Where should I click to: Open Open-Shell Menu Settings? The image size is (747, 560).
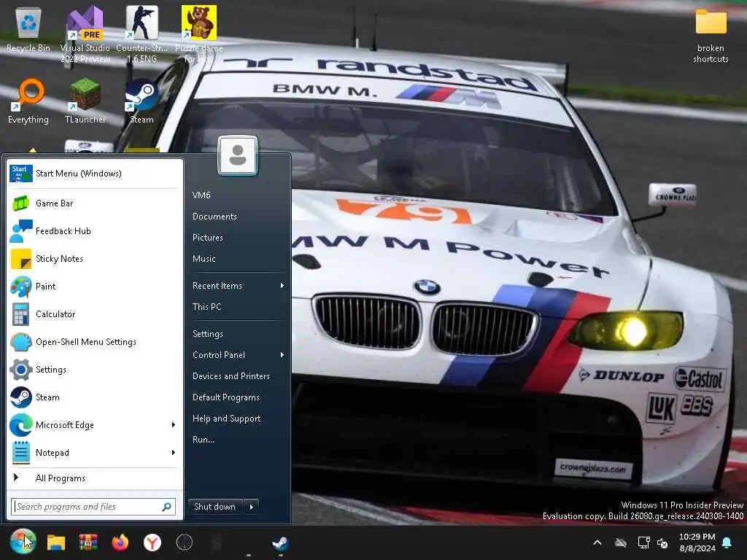[94, 341]
